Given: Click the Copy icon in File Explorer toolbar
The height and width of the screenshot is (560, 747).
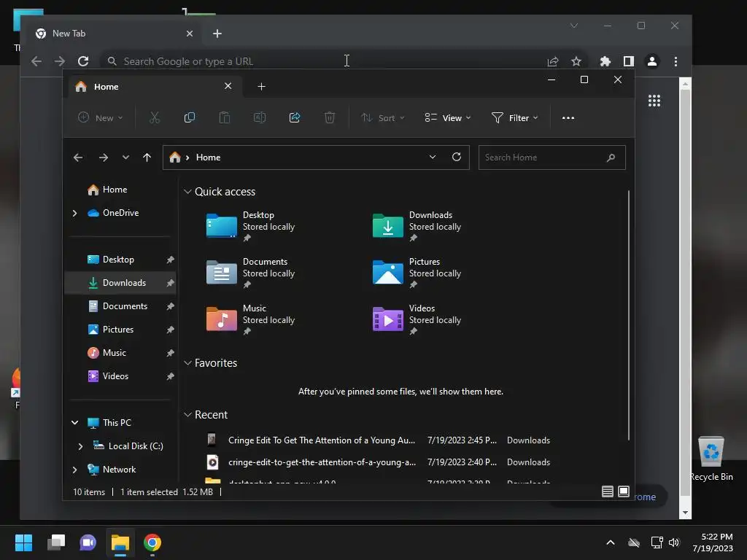Looking at the screenshot, I should pyautogui.click(x=189, y=117).
